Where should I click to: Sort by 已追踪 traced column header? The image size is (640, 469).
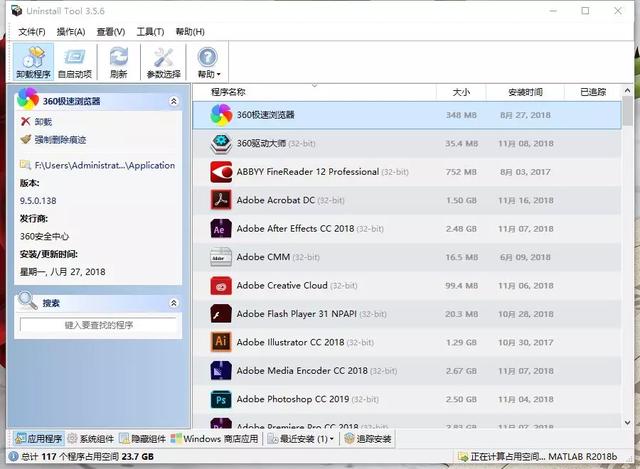pos(593,92)
